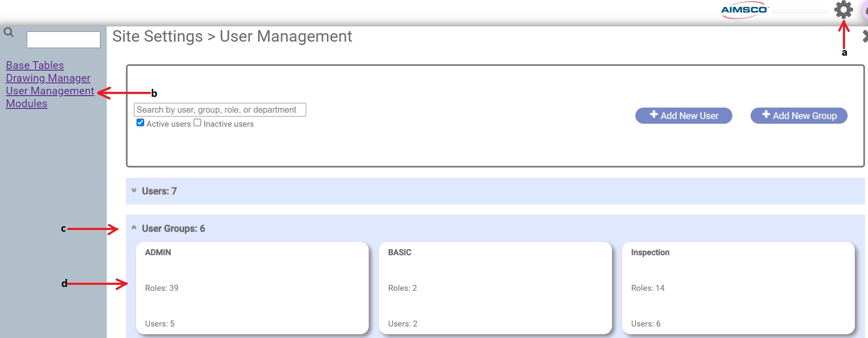Open the Drawing Manager link
868x338 pixels.
click(x=48, y=78)
